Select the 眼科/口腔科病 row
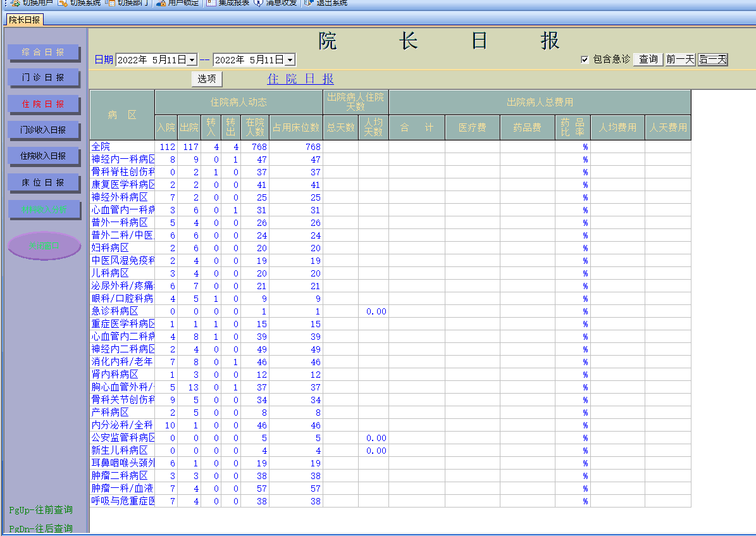This screenshot has width=756, height=536. pos(390,299)
